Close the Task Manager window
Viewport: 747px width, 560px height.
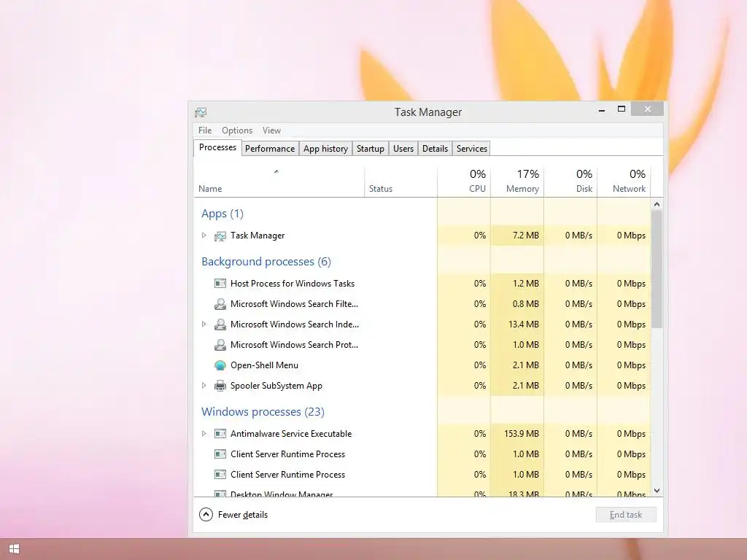pos(648,109)
